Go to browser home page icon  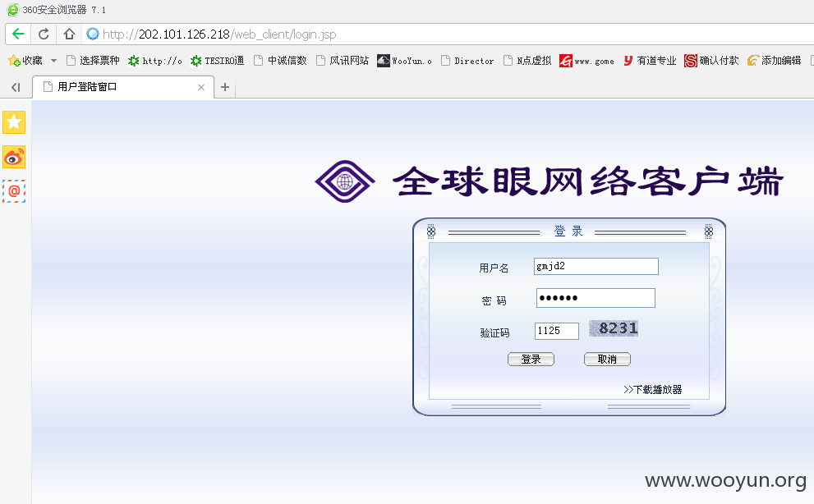(69, 34)
